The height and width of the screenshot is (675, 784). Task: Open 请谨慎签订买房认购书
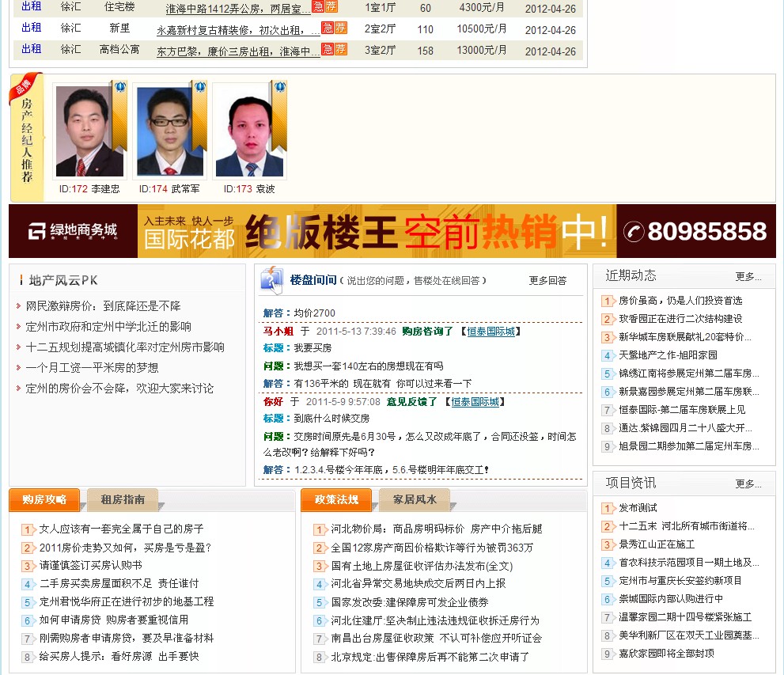pyautogui.click(x=90, y=565)
